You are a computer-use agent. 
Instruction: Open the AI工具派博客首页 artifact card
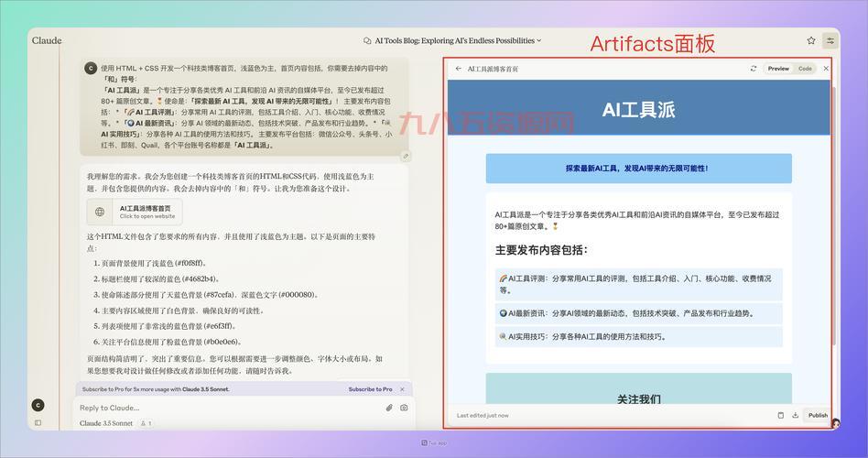click(135, 213)
